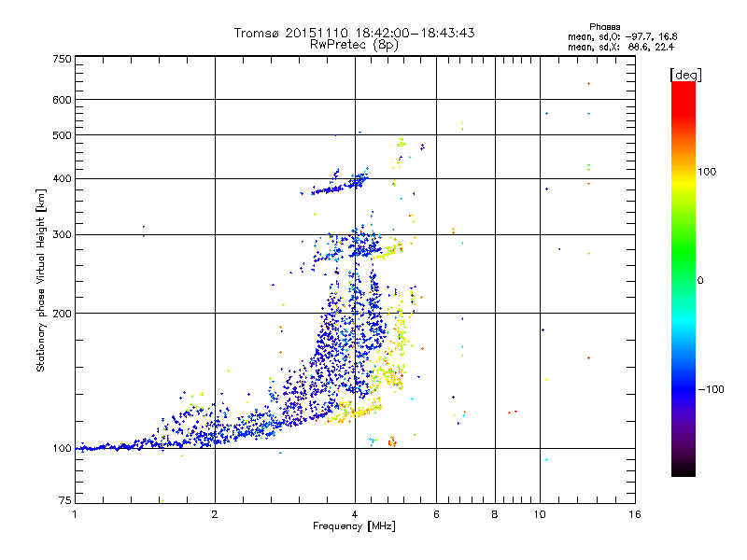The height and width of the screenshot is (560, 747).
Task: Click the x-axis tick label '2'
Action: [x=215, y=514]
